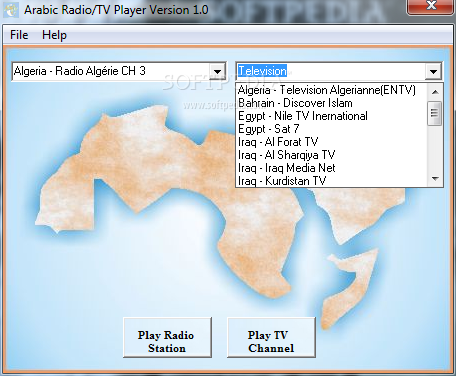Image resolution: width=456 pixels, height=376 pixels.
Task: Collapse the Television dropdown arrow
Action: click(x=433, y=71)
